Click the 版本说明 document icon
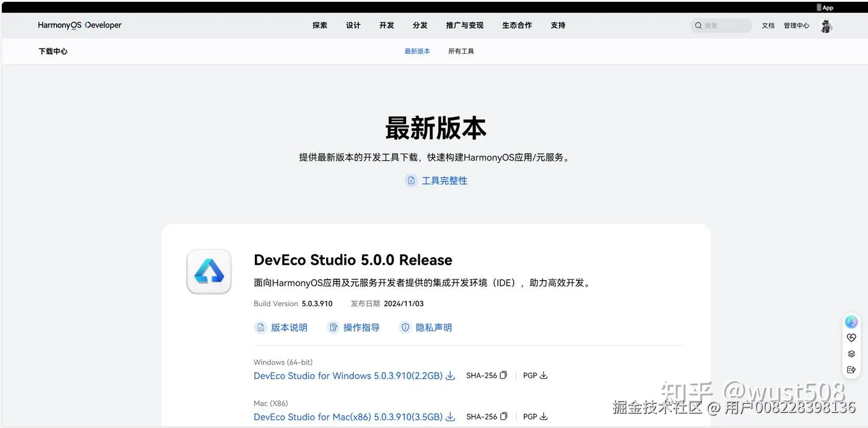 click(x=260, y=327)
